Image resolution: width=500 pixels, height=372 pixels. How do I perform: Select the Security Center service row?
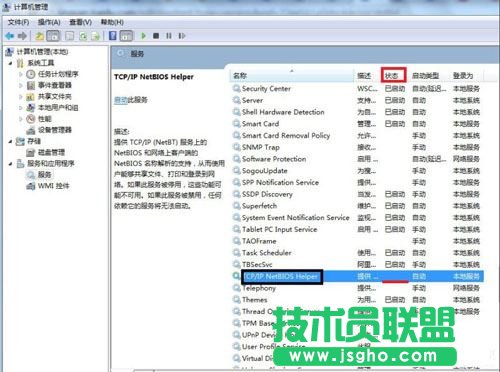click(357, 88)
